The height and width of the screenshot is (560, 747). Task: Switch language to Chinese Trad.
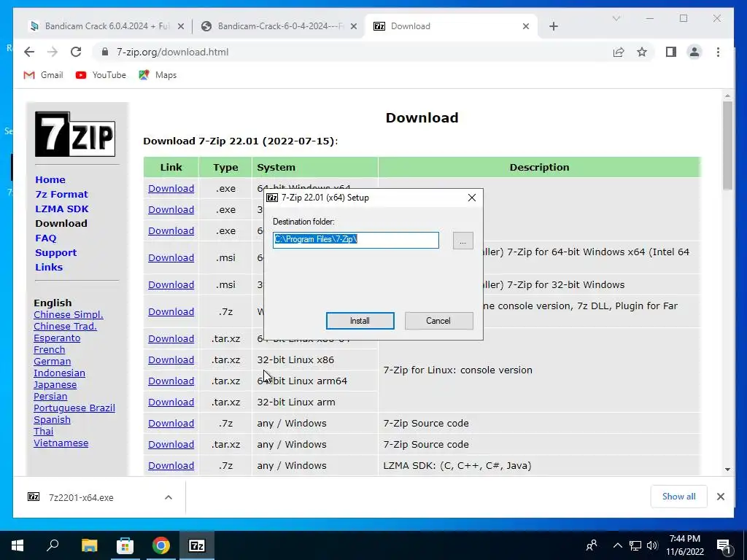tap(65, 326)
